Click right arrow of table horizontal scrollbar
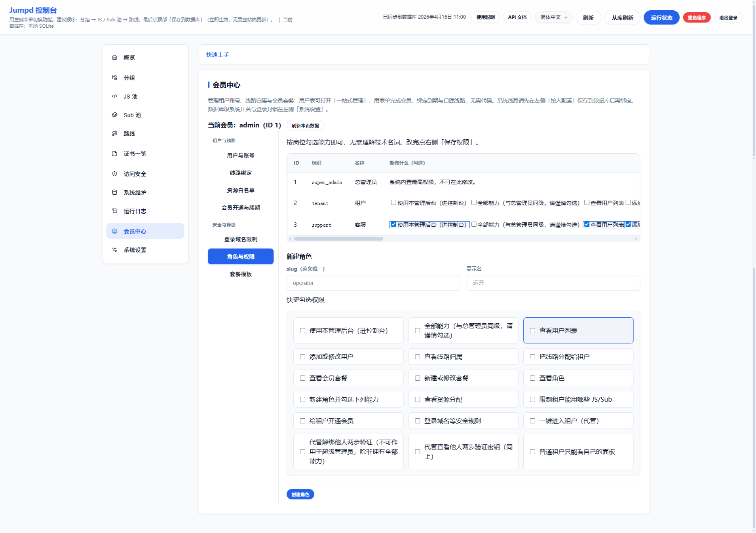 tap(636, 239)
